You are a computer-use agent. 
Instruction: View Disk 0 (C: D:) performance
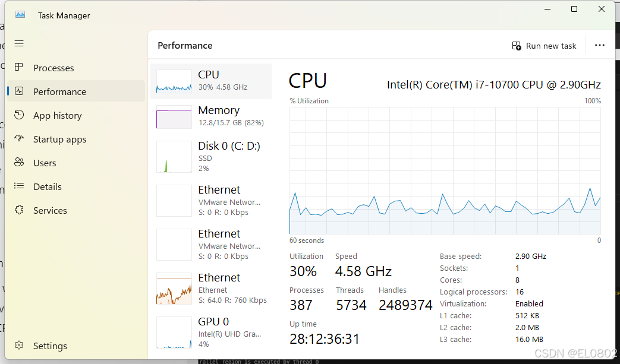pos(211,156)
